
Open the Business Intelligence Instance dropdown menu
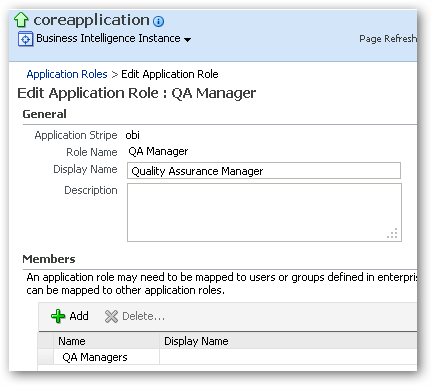click(113, 39)
